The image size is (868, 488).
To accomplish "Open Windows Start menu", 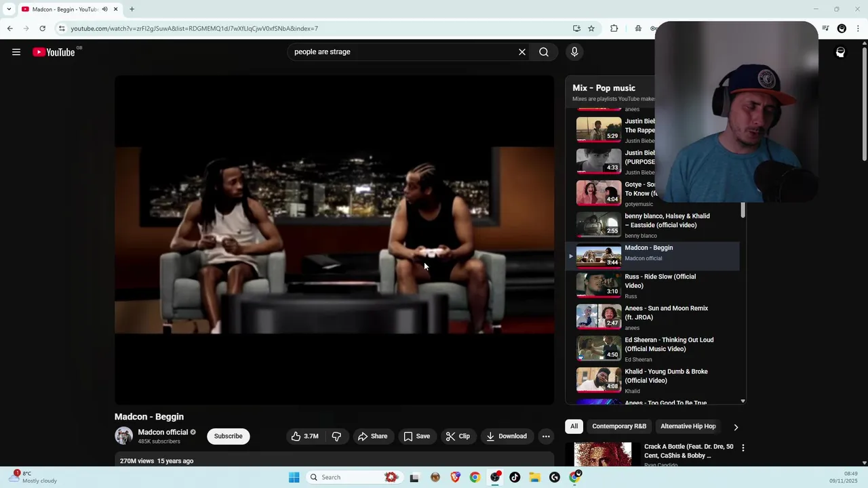I will (x=294, y=477).
